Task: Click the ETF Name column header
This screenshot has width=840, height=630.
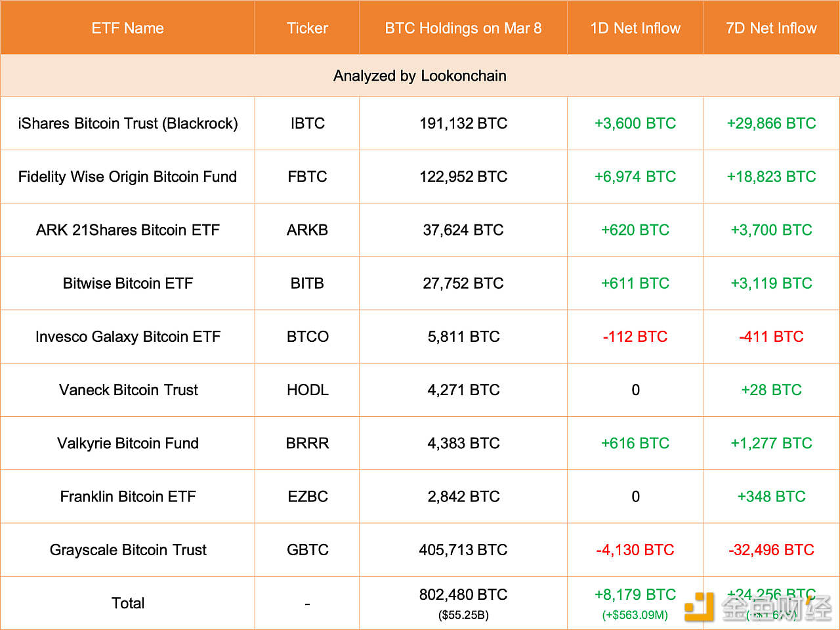Action: click(x=128, y=28)
